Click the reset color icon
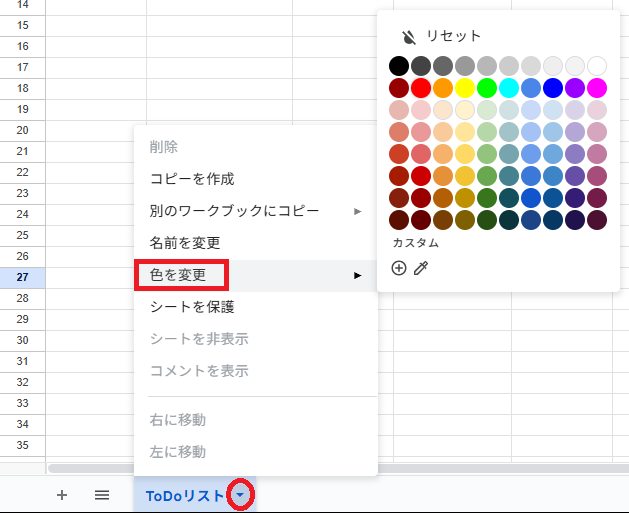The height and width of the screenshot is (513, 629). click(408, 37)
